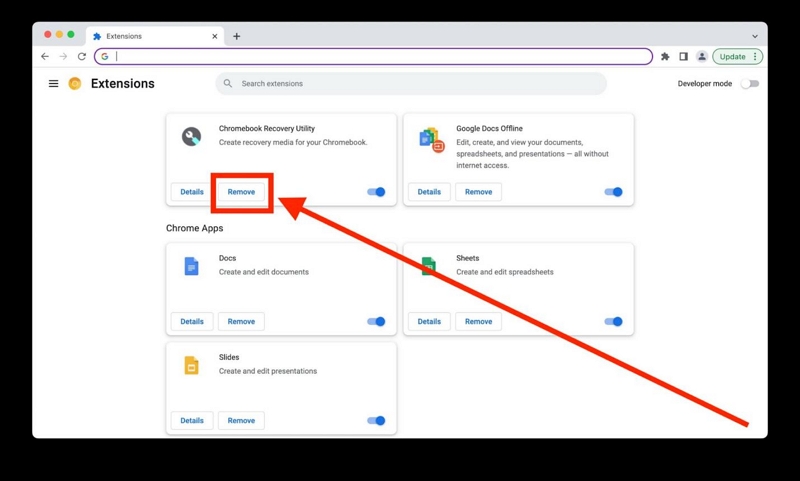
Task: Disable Google Docs Offline toggle
Action: tap(614, 192)
